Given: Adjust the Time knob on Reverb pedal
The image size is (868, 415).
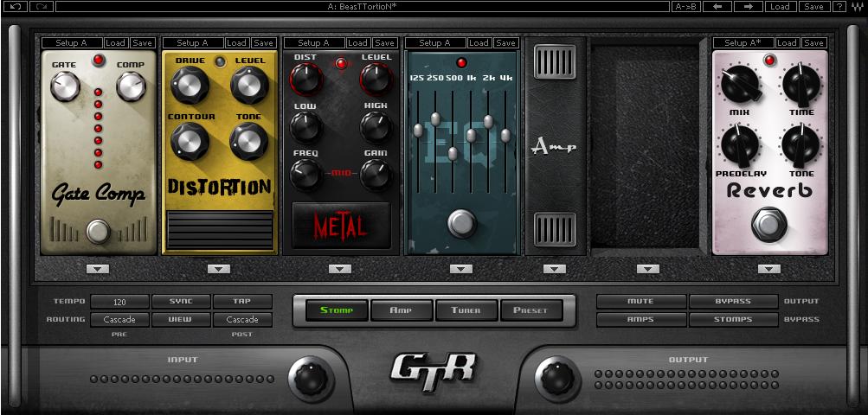Looking at the screenshot, I should (x=800, y=84).
